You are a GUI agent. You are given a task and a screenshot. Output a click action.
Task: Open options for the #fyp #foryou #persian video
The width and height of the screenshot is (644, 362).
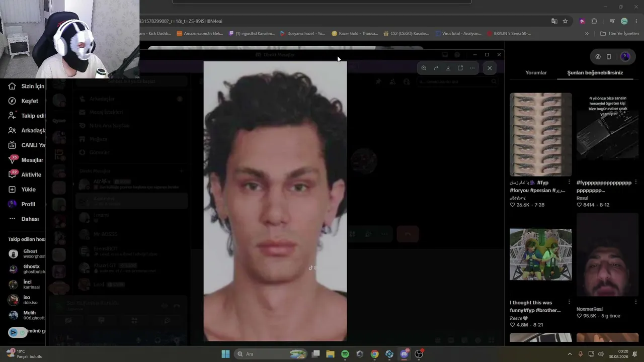569,182
